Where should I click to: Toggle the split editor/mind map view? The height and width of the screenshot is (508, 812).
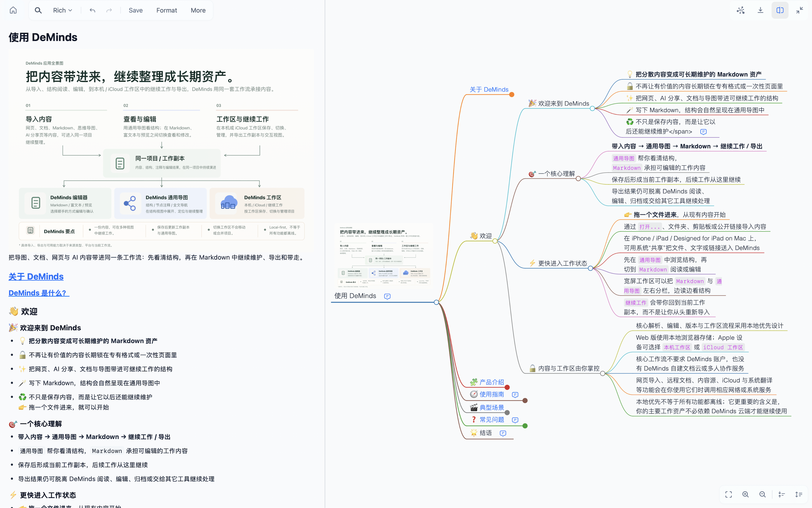click(x=780, y=10)
